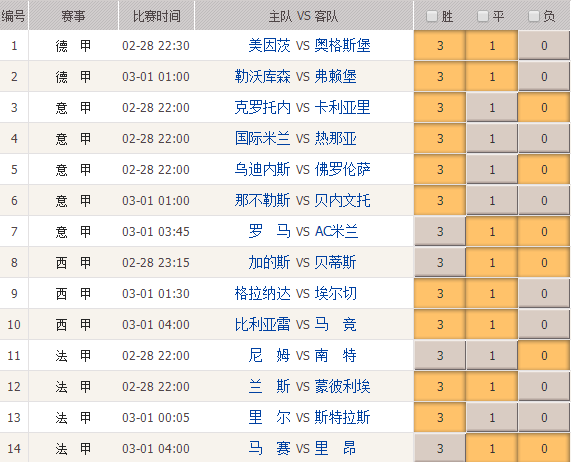Open the 罗马 VS AC米兰 match link
The width and height of the screenshot is (571, 462).
point(303,231)
